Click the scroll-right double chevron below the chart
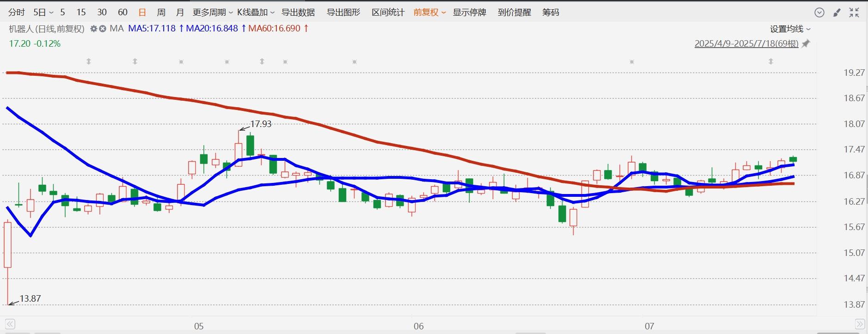The height and width of the screenshot is (334, 868). 860,324
